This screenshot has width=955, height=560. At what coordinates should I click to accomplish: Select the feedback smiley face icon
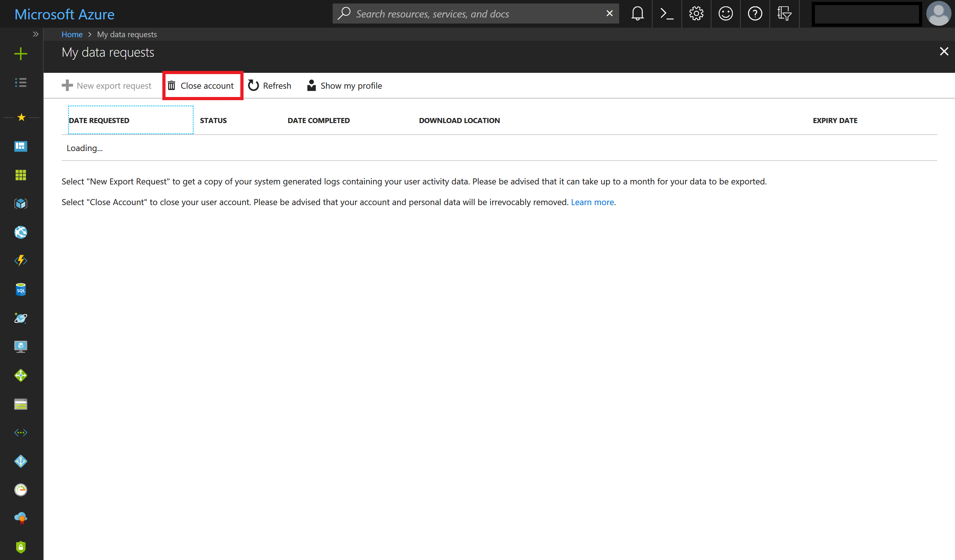pos(725,13)
